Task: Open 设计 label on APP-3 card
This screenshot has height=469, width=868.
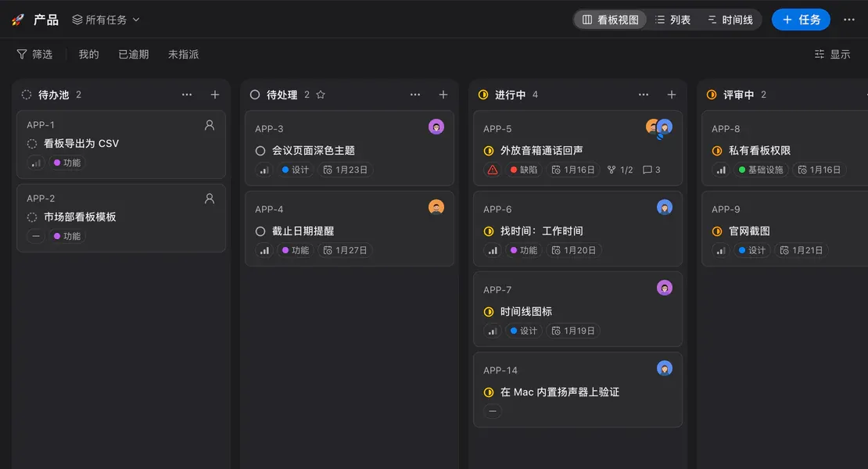Action: pyautogui.click(x=296, y=170)
